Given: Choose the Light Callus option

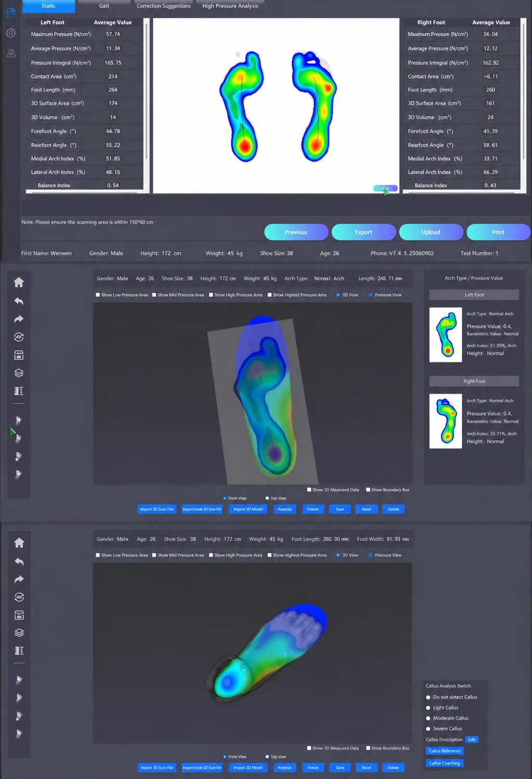Looking at the screenshot, I should pyautogui.click(x=428, y=708).
